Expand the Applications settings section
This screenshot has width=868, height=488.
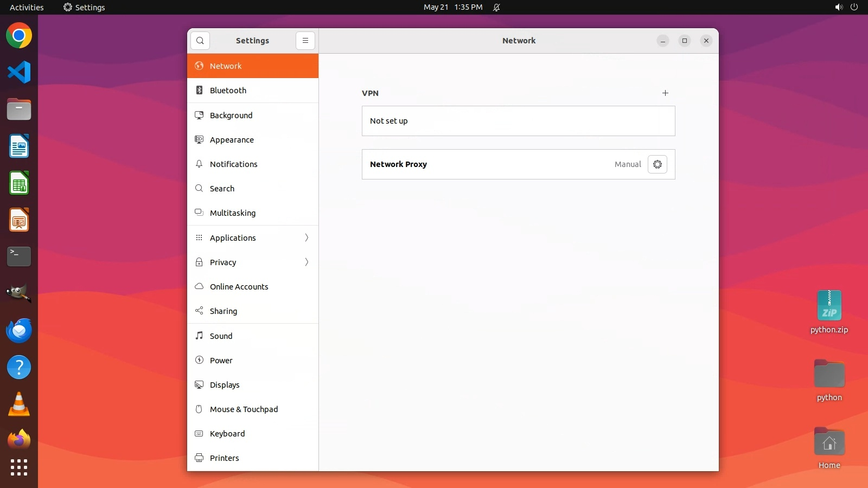point(253,238)
